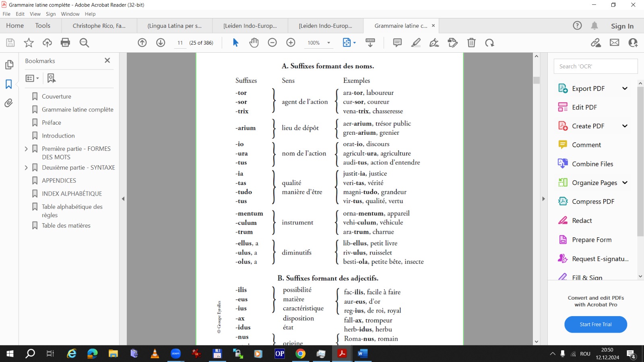Click the stamp tool icon
Screen dimensions: 644x362
(x=453, y=43)
